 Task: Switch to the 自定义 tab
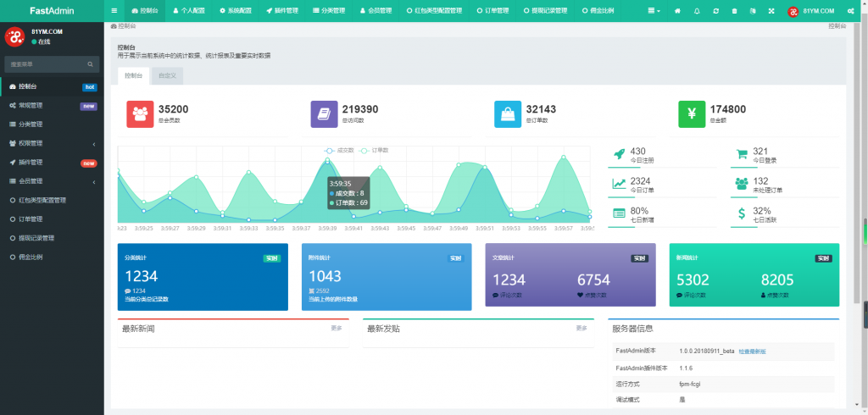[167, 75]
